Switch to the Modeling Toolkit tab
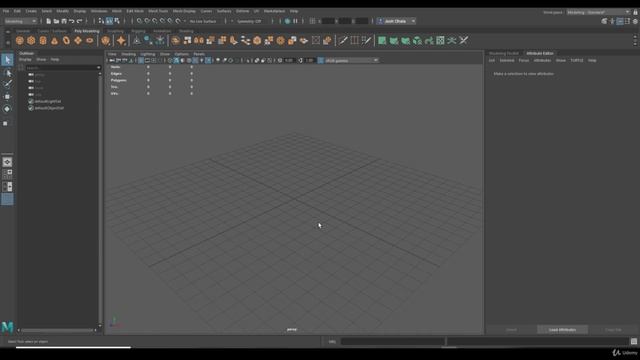640x360 pixels. coord(504,53)
